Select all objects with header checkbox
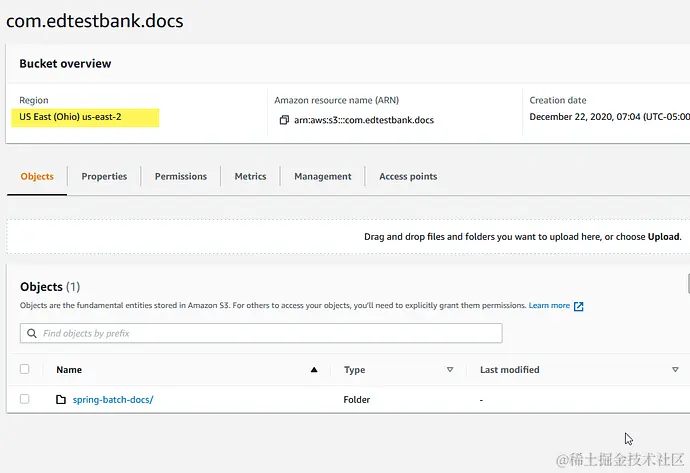Screen dimensions: 690x473 25,369
